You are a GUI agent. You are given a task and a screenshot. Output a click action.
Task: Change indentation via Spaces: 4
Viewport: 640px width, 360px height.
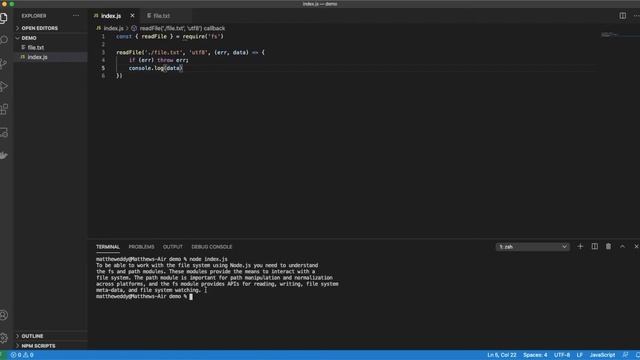(x=535, y=355)
